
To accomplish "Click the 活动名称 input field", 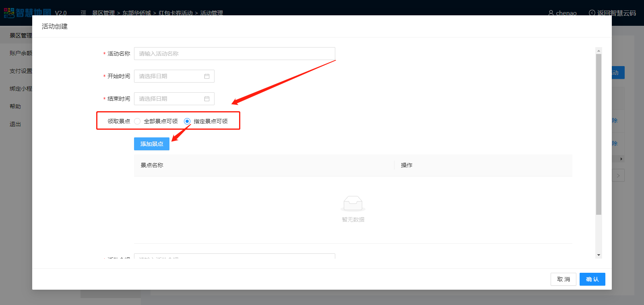I will 234,54.
